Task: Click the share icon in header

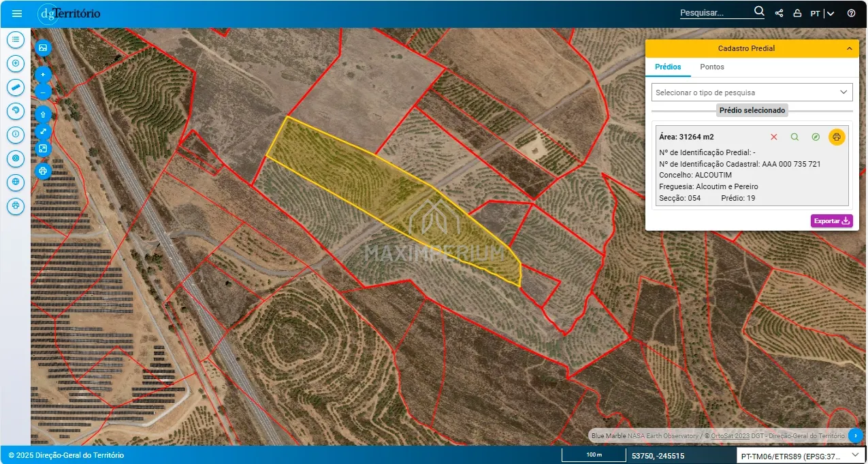Action: click(x=779, y=14)
